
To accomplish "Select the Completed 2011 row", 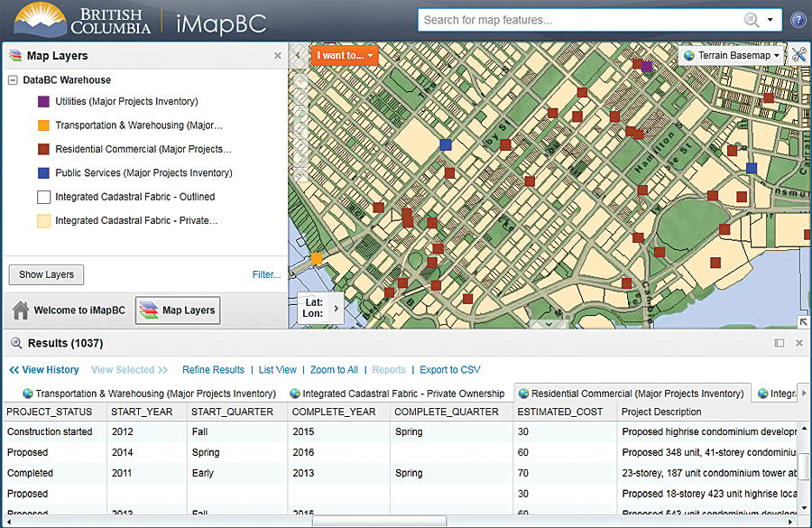I will 399,473.
